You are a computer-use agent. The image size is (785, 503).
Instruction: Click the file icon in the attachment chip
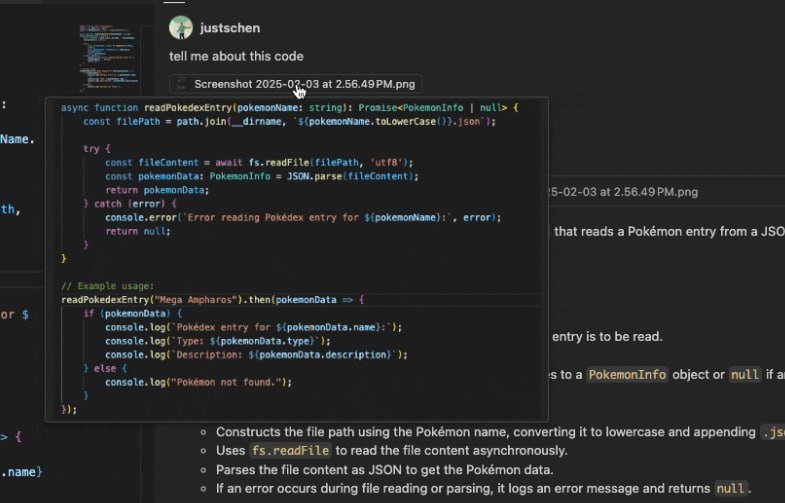coord(182,84)
